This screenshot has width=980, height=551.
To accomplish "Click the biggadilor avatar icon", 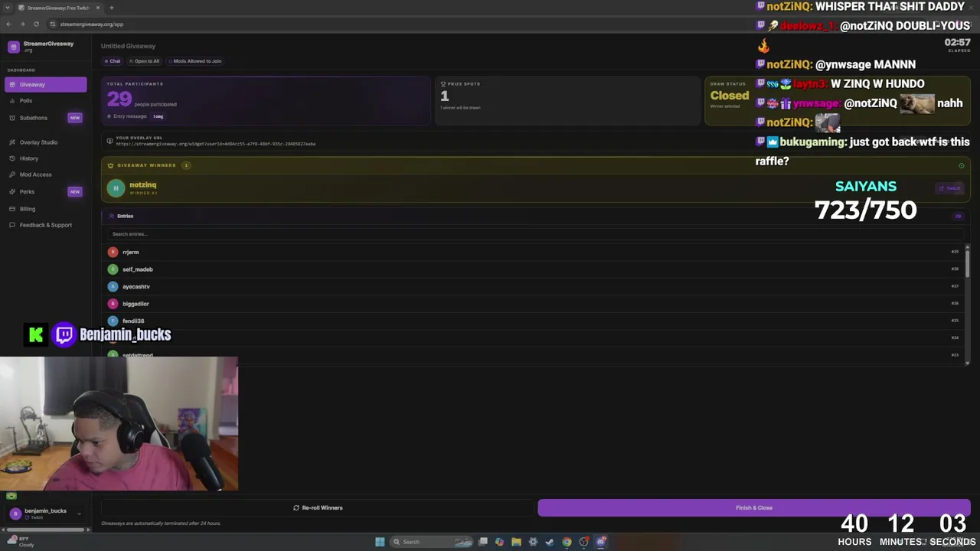I will 113,304.
